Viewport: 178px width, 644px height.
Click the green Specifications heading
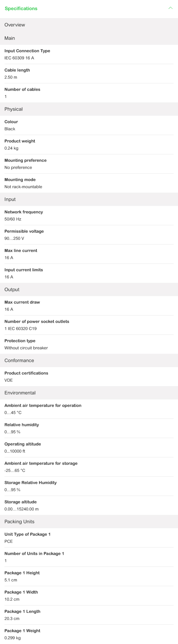pyautogui.click(x=21, y=9)
